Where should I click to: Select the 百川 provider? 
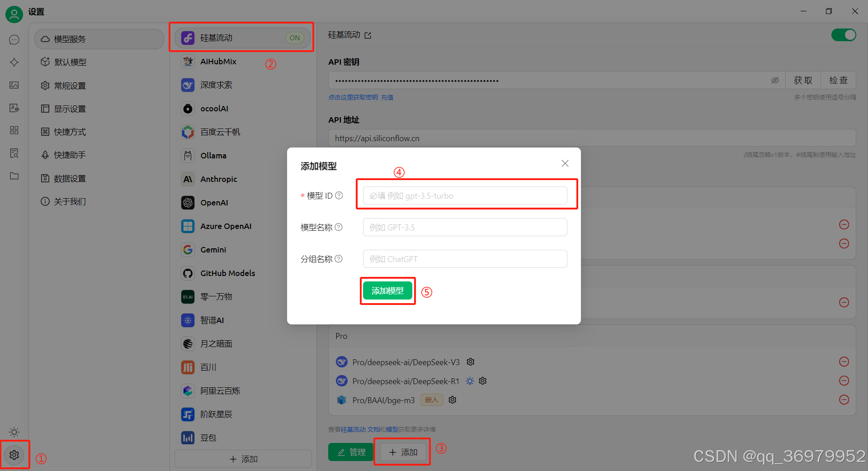[243, 367]
